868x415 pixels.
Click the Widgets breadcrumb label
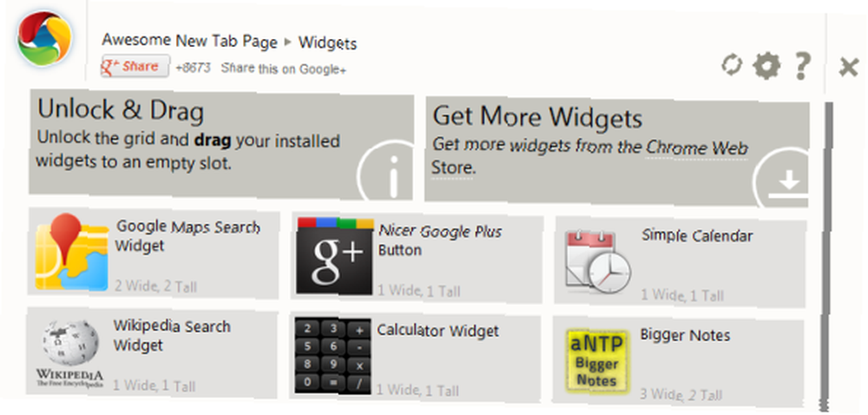328,43
